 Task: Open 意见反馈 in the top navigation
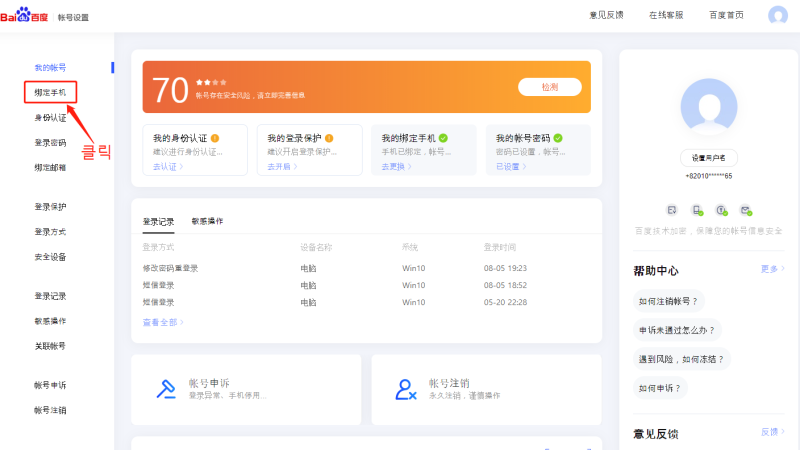tap(606, 15)
